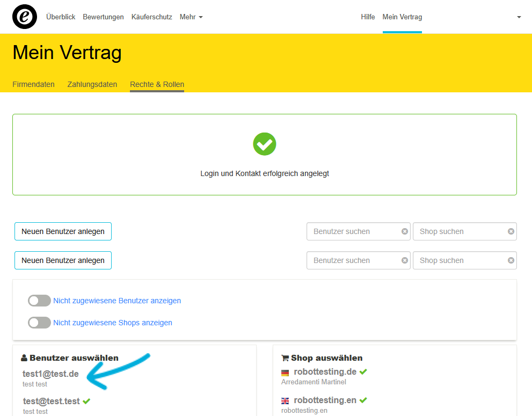This screenshot has height=416, width=532.
Task: Clear the first Shop suchen field icon
Action: (511, 231)
